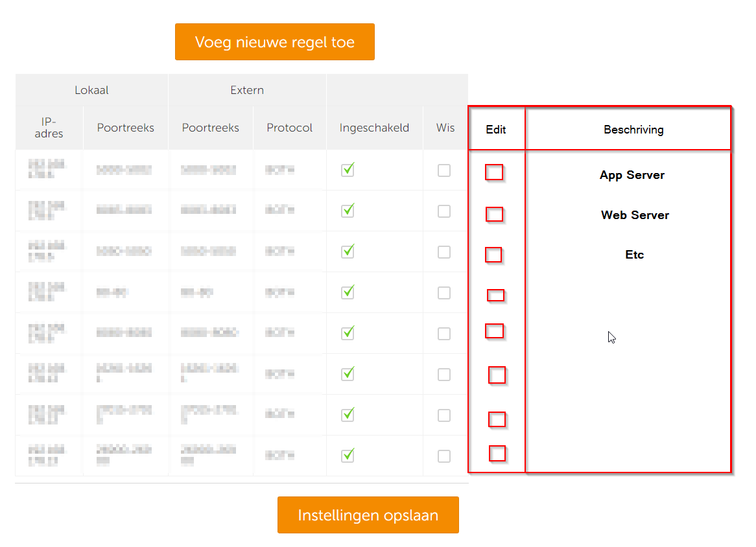
Task: Click the Edit box beside App Server
Action: click(494, 172)
